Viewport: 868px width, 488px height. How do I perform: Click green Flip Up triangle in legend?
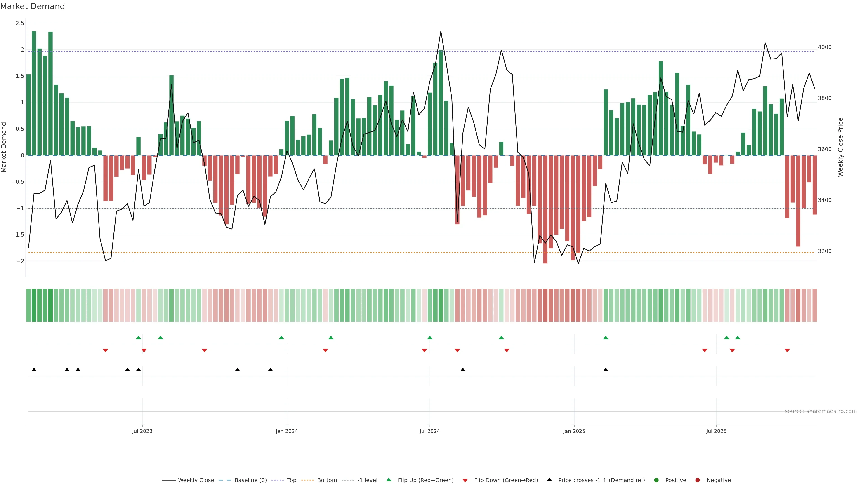point(389,480)
